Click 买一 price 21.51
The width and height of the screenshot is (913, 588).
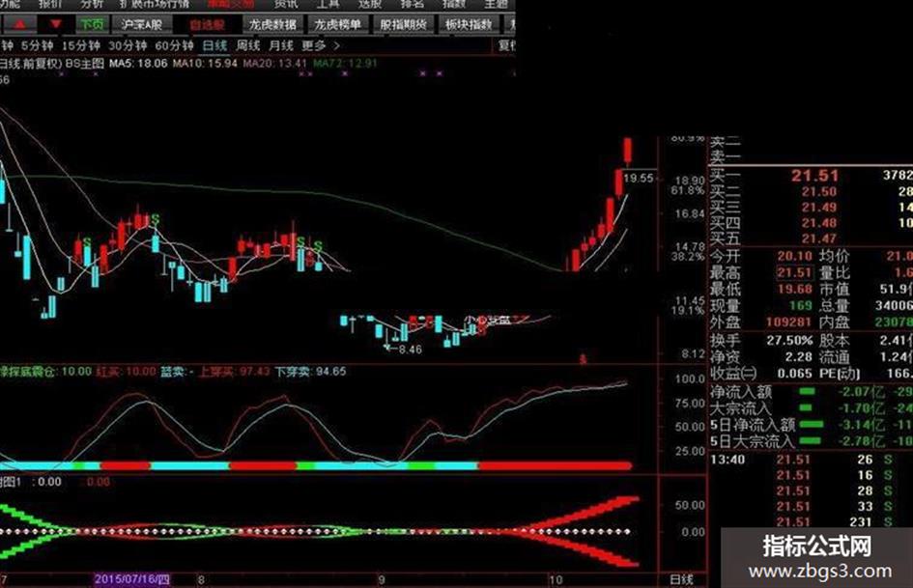click(x=814, y=175)
